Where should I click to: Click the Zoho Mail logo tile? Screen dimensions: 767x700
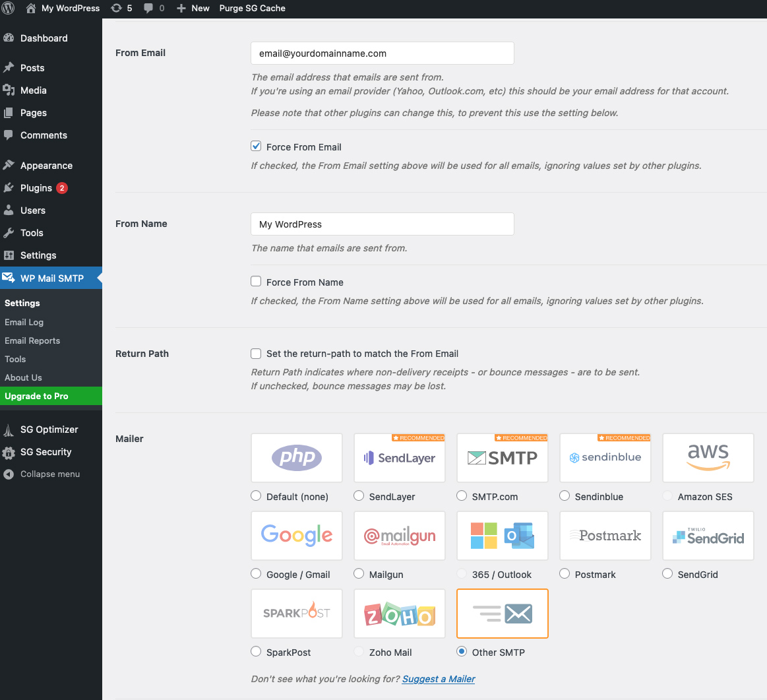[x=399, y=614]
